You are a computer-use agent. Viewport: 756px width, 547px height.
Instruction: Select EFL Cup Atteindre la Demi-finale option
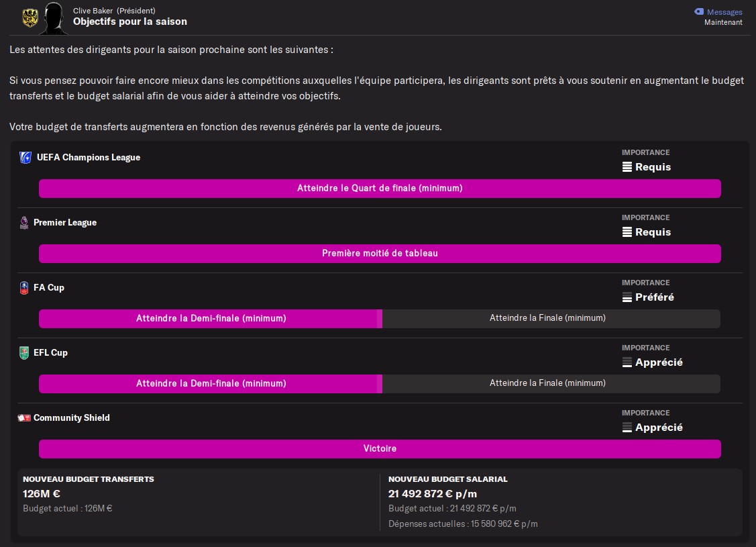[211, 384]
